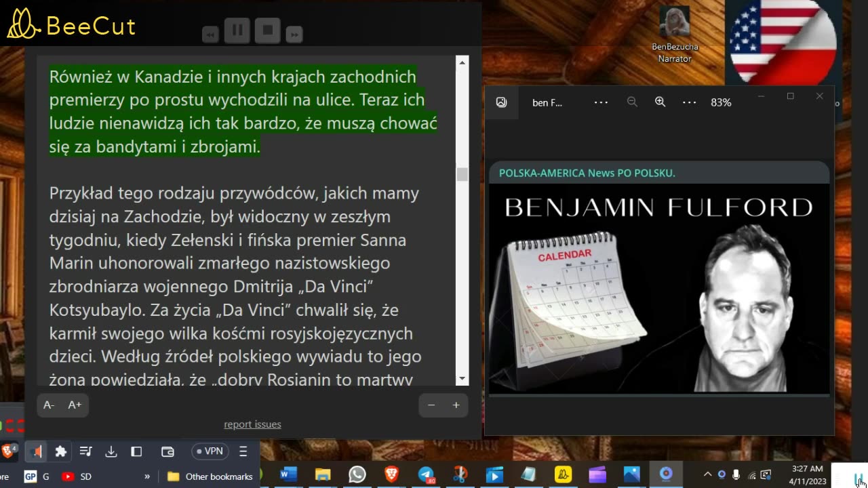Open File Explorer from the taskbar

[x=323, y=474]
